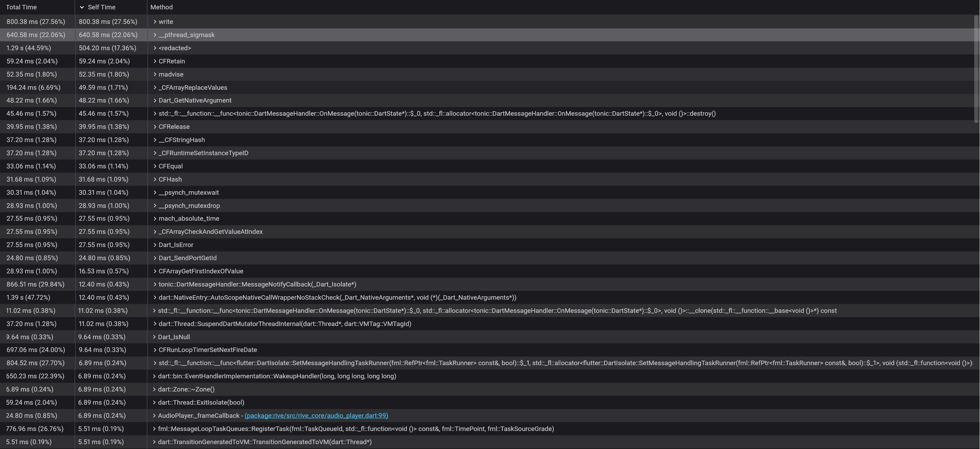Open the audio_player.dart:99 source link
The height and width of the screenshot is (449, 980).
316,415
